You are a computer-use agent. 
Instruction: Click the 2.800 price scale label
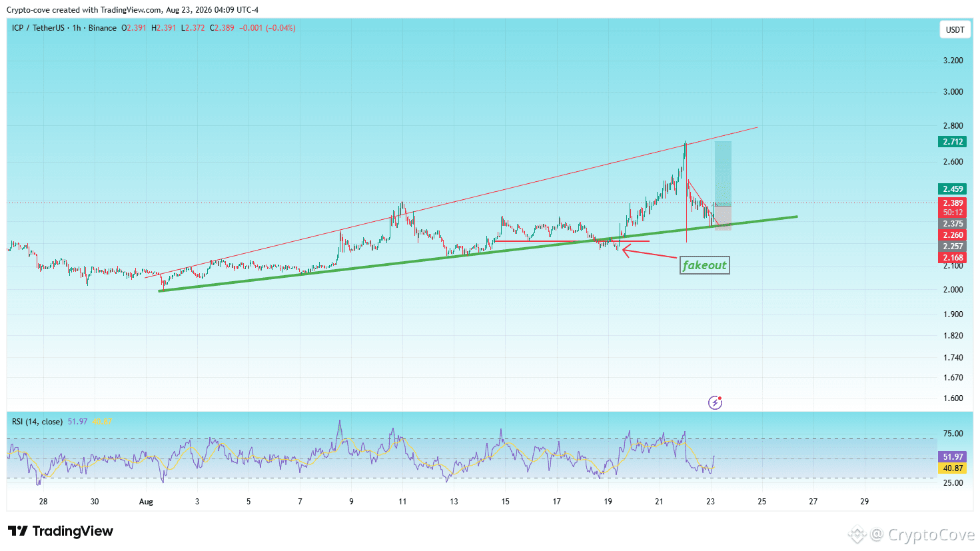click(x=953, y=126)
